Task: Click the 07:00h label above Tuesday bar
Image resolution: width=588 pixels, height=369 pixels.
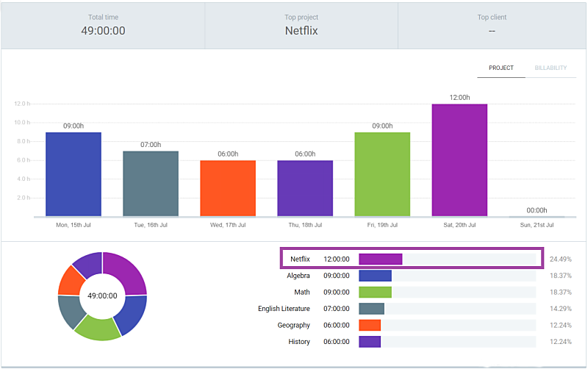Action: (x=151, y=145)
